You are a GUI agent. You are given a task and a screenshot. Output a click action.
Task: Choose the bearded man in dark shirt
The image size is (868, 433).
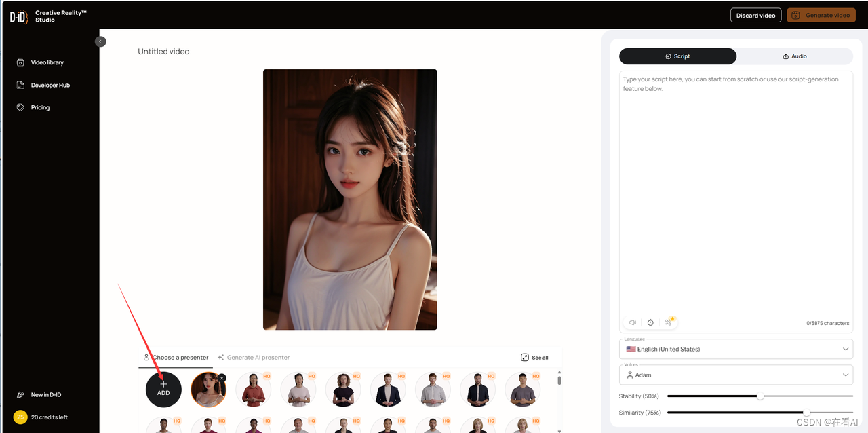[477, 390]
